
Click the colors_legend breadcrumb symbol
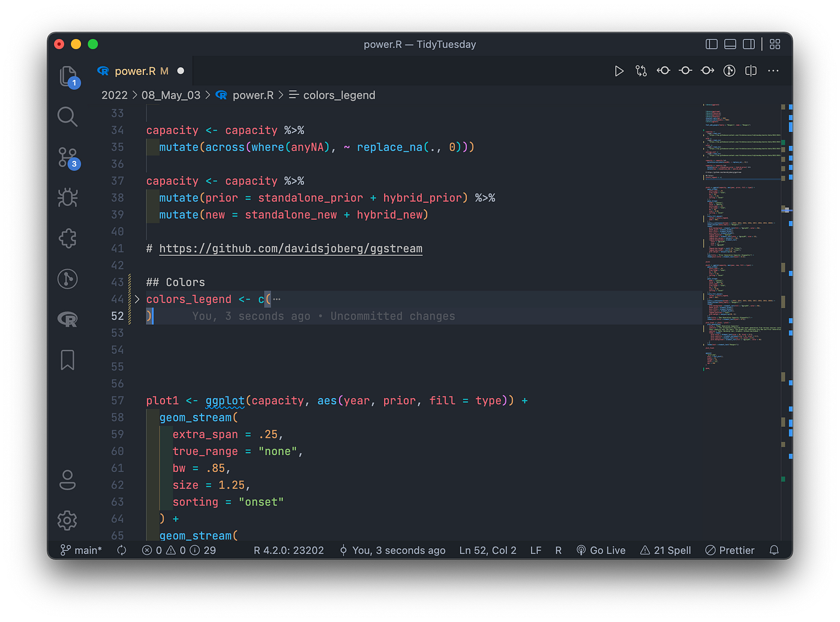[339, 95]
